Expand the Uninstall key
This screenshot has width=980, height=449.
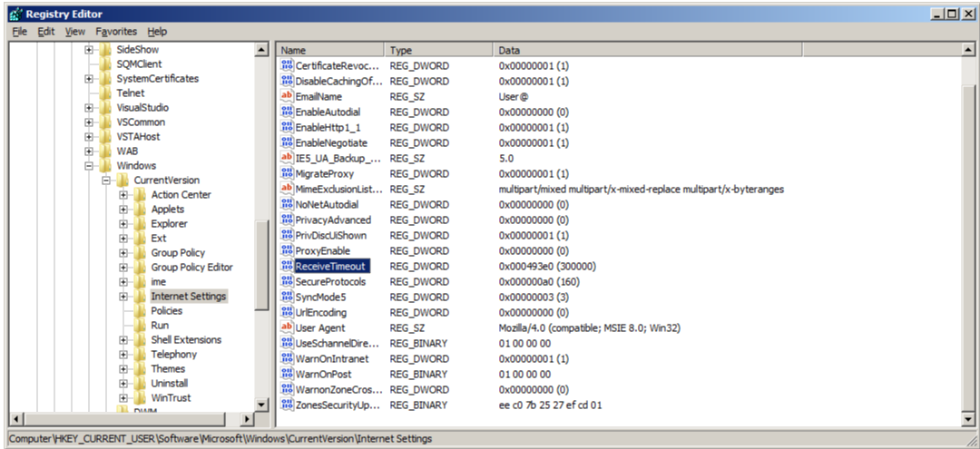pos(123,383)
